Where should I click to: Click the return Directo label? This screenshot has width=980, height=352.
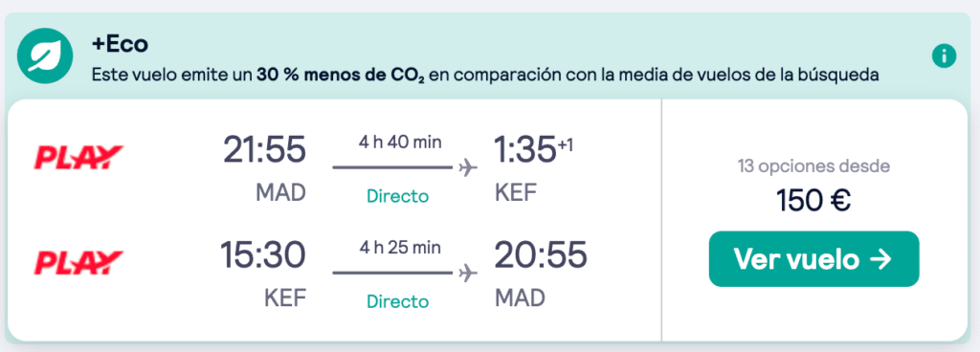point(397,302)
